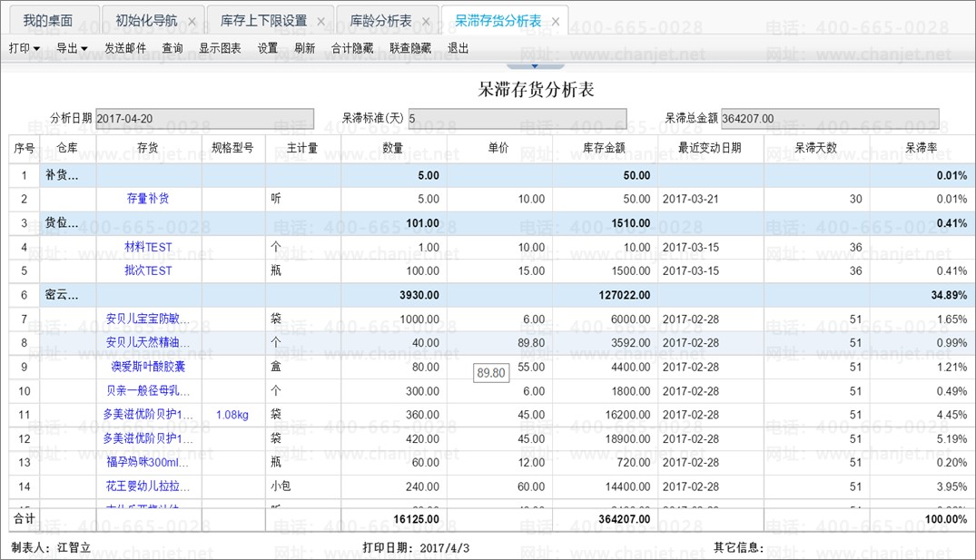Click the 分析日期 date field
976x560 pixels.
(x=204, y=119)
